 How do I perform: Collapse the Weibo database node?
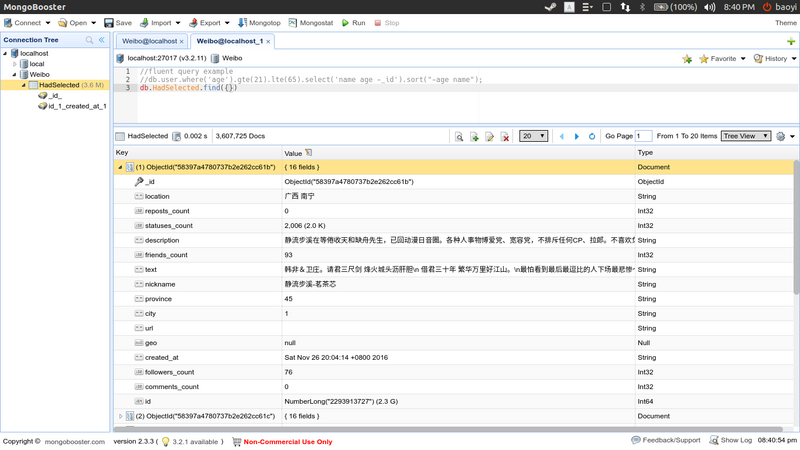tap(14, 74)
